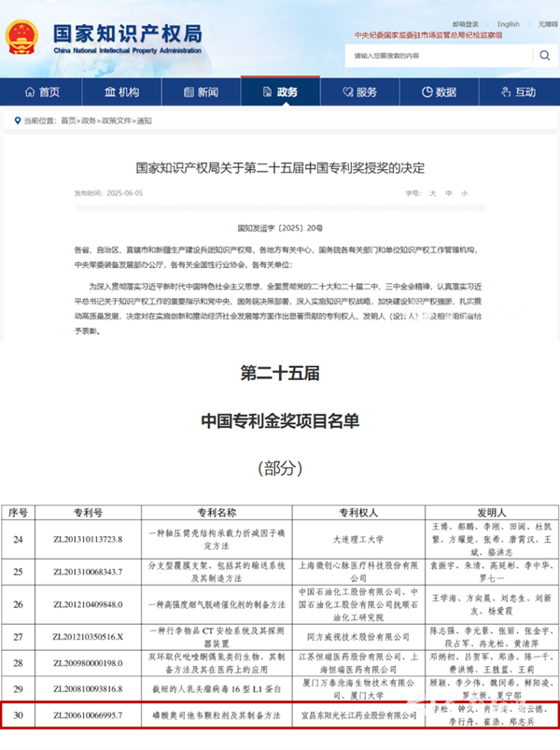This screenshot has width=560, height=750.
Task: Click the 同方威视技术股份有限公司 cell
Action: [x=358, y=637]
